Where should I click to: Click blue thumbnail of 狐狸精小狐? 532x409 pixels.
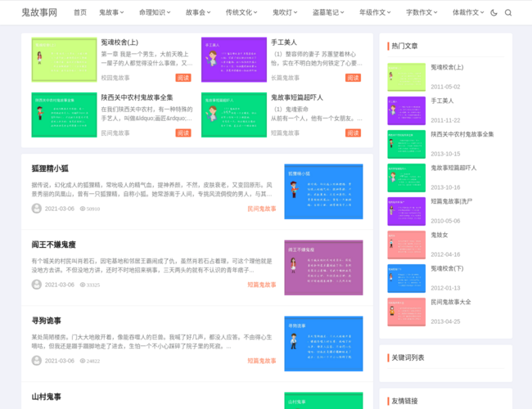click(x=323, y=191)
